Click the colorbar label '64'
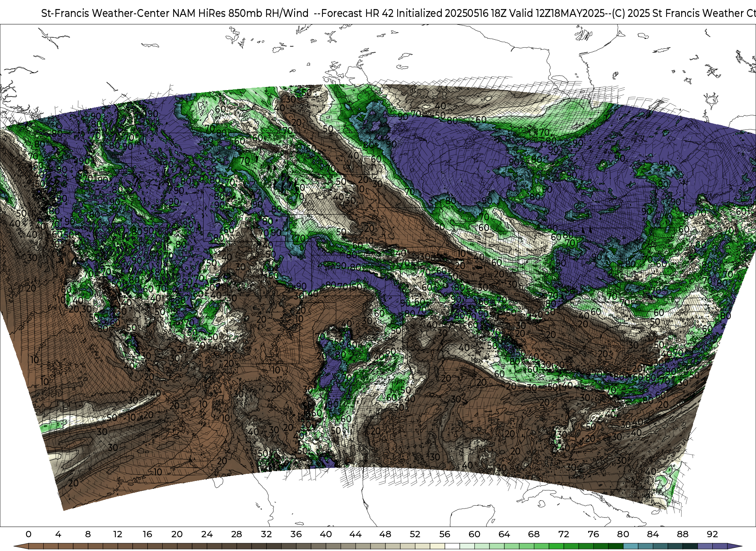 [x=504, y=534]
